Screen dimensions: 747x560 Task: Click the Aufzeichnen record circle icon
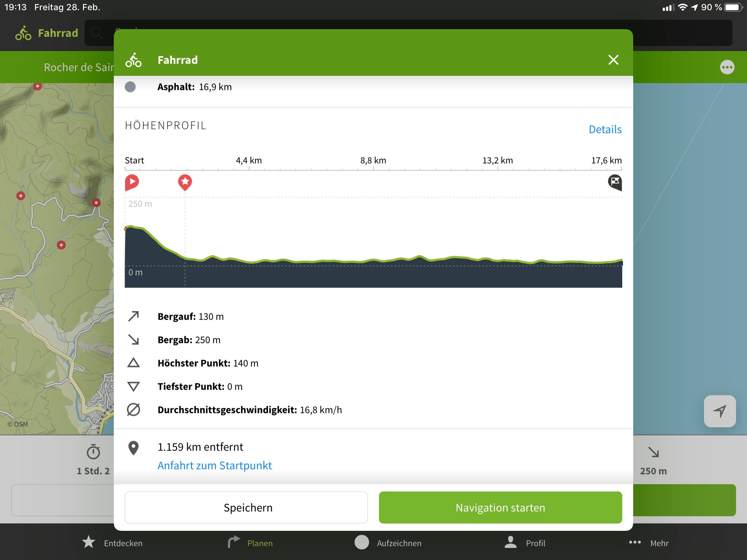(362, 542)
